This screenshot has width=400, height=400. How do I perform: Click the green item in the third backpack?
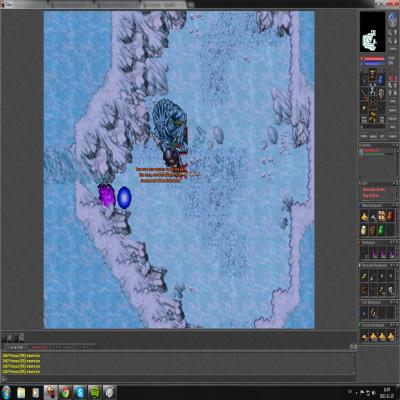tap(364, 276)
